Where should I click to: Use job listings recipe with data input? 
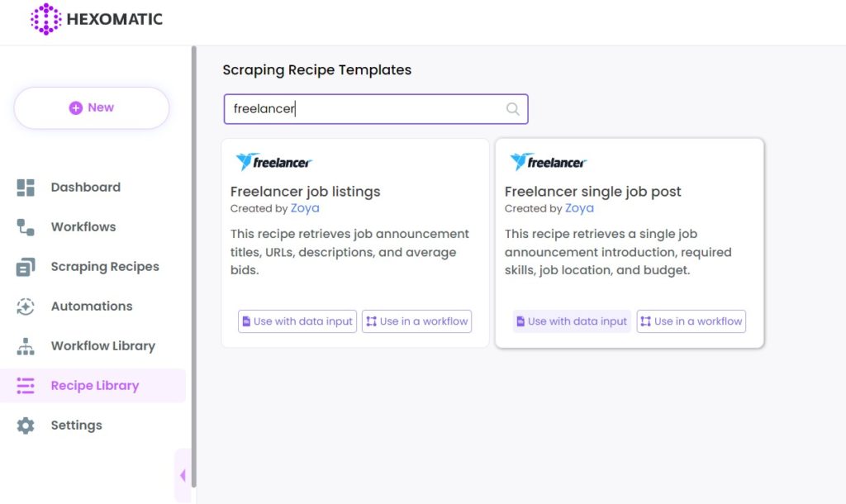click(x=297, y=321)
